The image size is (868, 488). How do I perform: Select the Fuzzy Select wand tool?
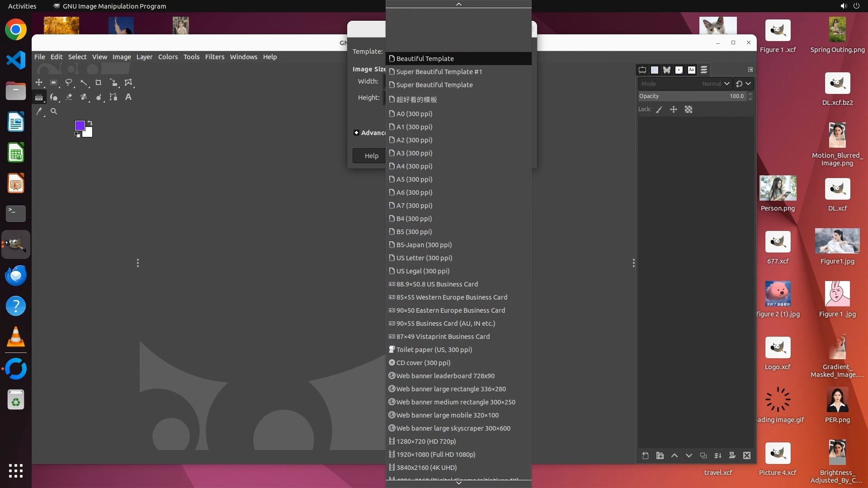pyautogui.click(x=84, y=83)
